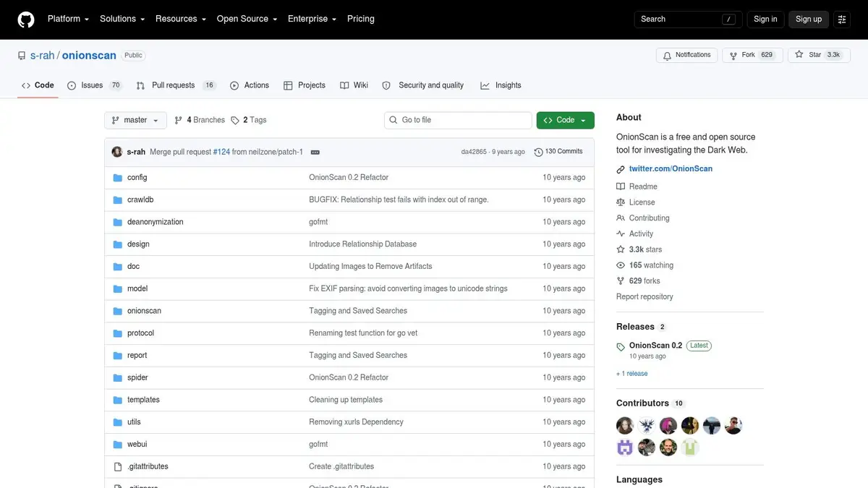Click the Pricing link
Viewport: 868px width, 488px height.
tap(361, 19)
